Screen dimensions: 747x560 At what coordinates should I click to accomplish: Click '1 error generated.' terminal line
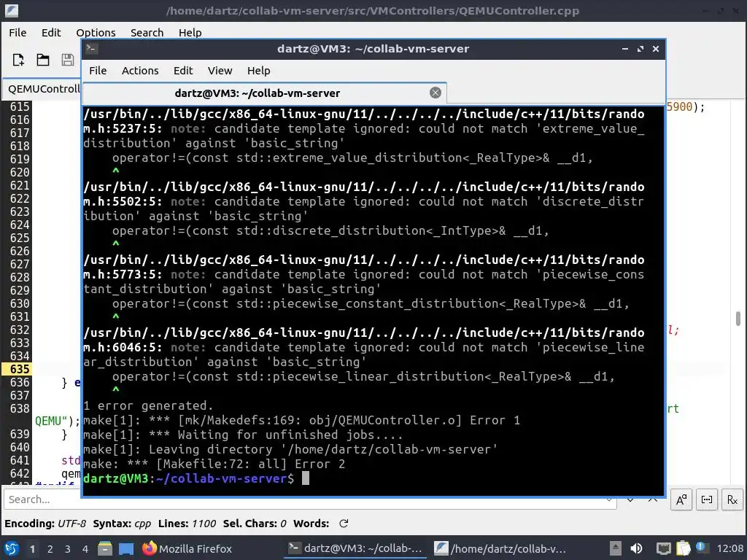coord(148,405)
